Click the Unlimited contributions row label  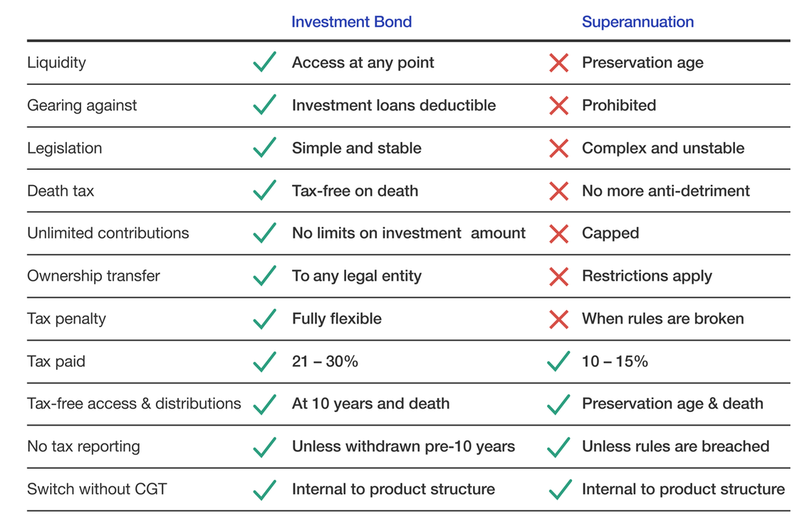coord(108,232)
